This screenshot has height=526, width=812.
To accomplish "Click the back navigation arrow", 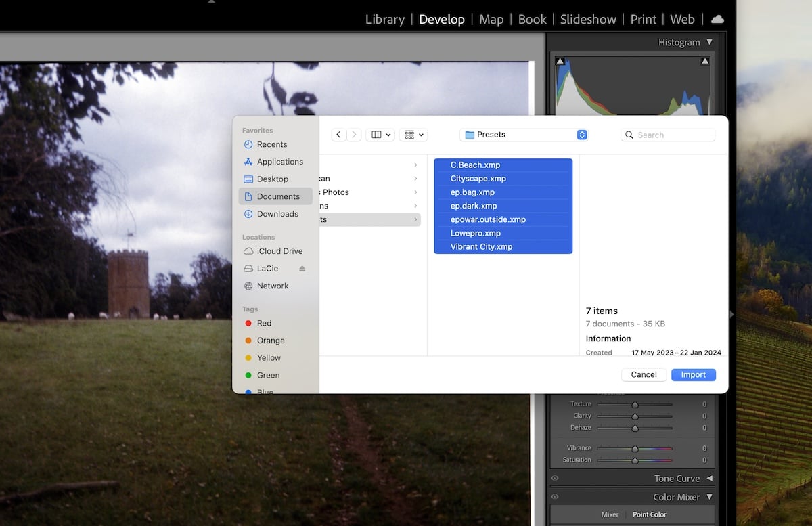I will 338,134.
